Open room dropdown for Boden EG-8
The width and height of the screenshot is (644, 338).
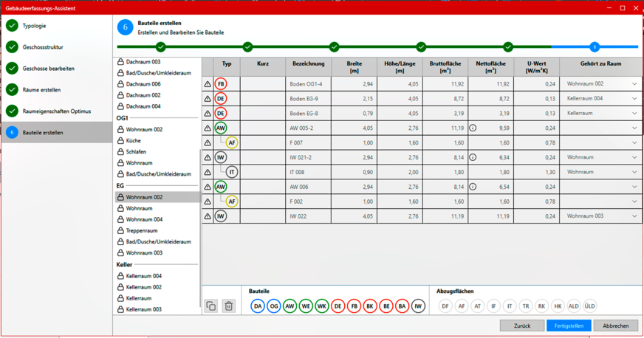[x=634, y=113]
